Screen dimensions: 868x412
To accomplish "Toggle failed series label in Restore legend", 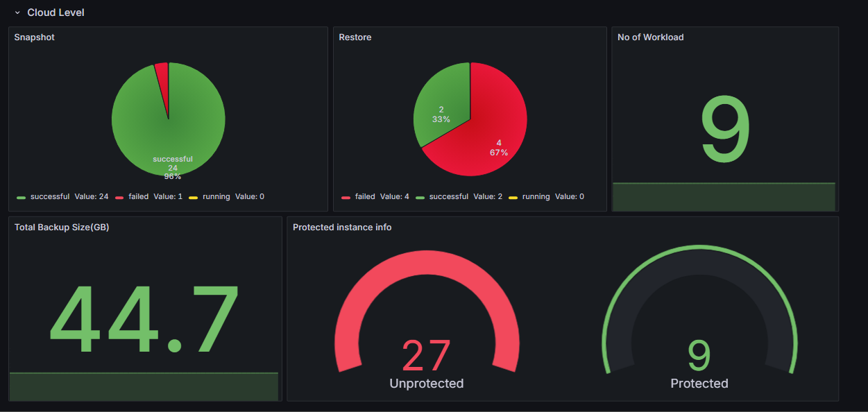I will tap(365, 197).
